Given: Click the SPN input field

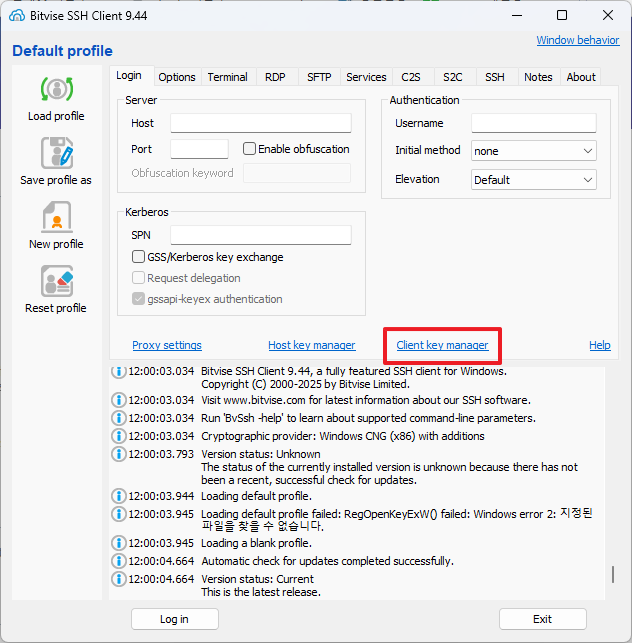Looking at the screenshot, I should coord(261,235).
